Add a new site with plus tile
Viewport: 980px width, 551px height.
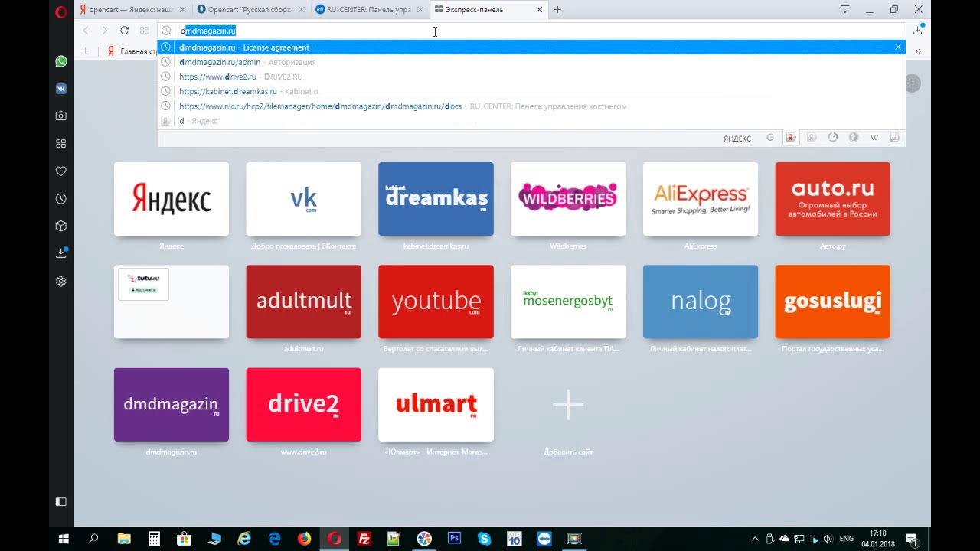pos(568,405)
